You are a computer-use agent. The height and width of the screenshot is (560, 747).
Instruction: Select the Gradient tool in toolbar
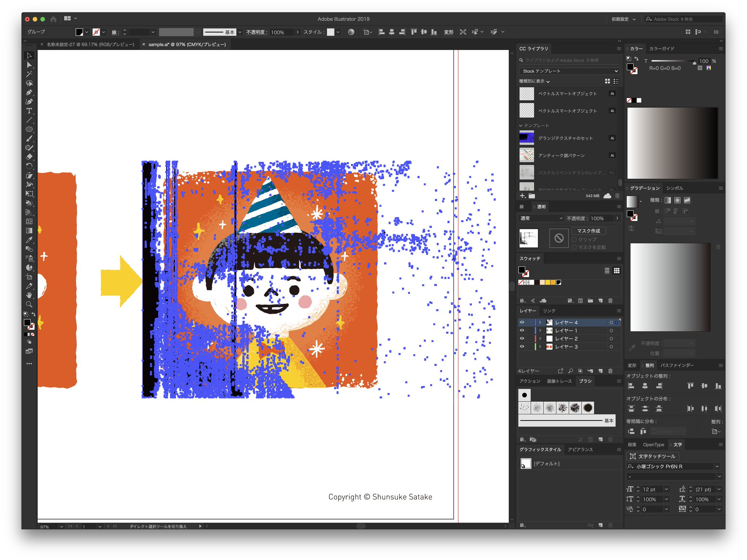click(29, 231)
